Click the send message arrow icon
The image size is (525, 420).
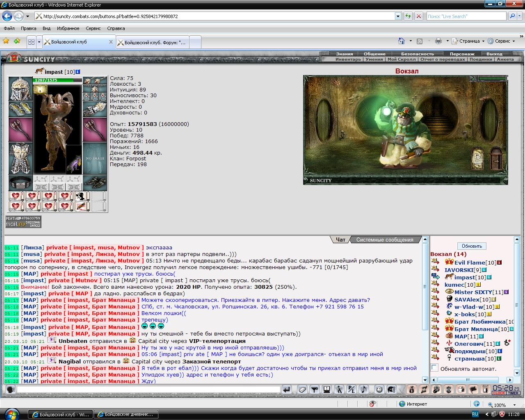(287, 390)
